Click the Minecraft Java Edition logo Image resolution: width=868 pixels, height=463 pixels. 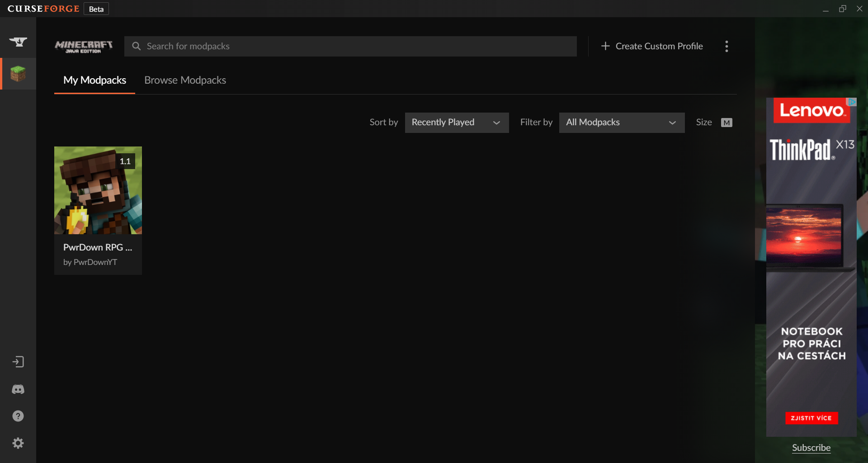click(x=84, y=47)
